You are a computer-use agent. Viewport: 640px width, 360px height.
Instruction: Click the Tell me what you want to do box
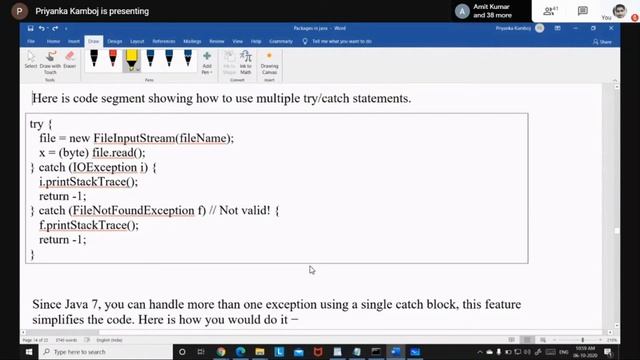337,41
